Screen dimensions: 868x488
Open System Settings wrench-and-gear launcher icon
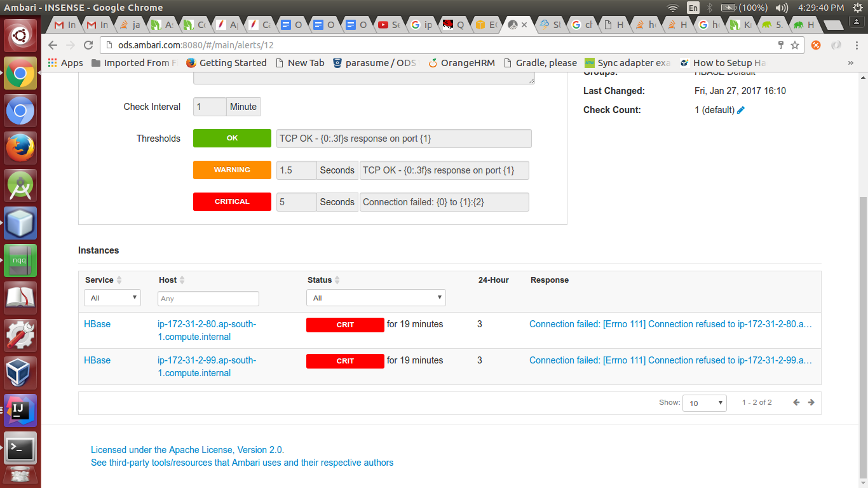pyautogui.click(x=20, y=335)
